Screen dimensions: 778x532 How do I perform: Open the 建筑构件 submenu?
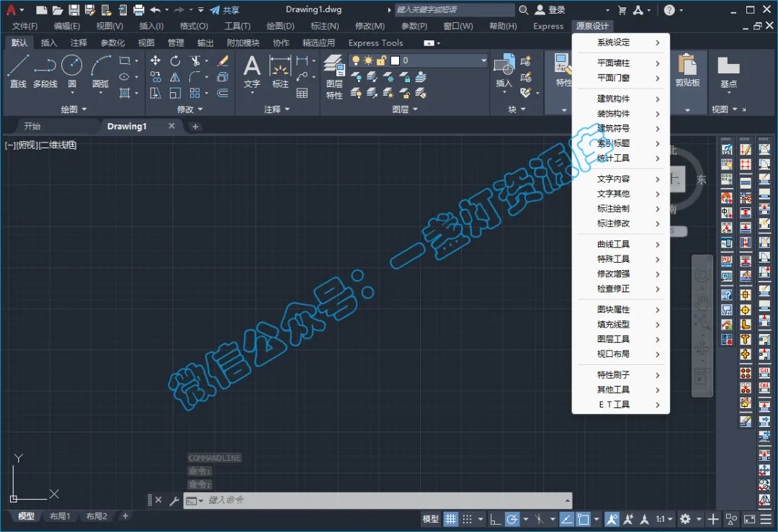tap(621, 99)
